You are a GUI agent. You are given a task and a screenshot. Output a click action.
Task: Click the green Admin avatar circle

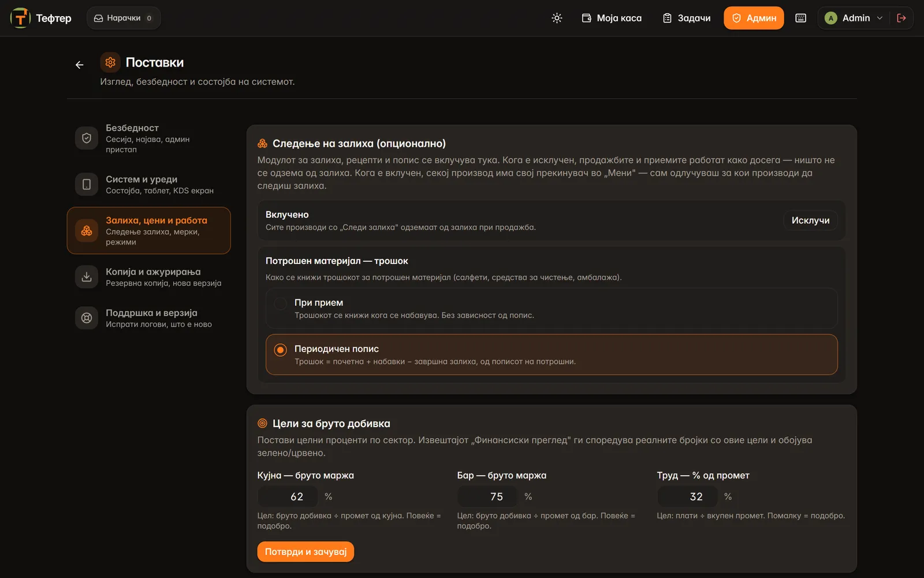(x=830, y=18)
